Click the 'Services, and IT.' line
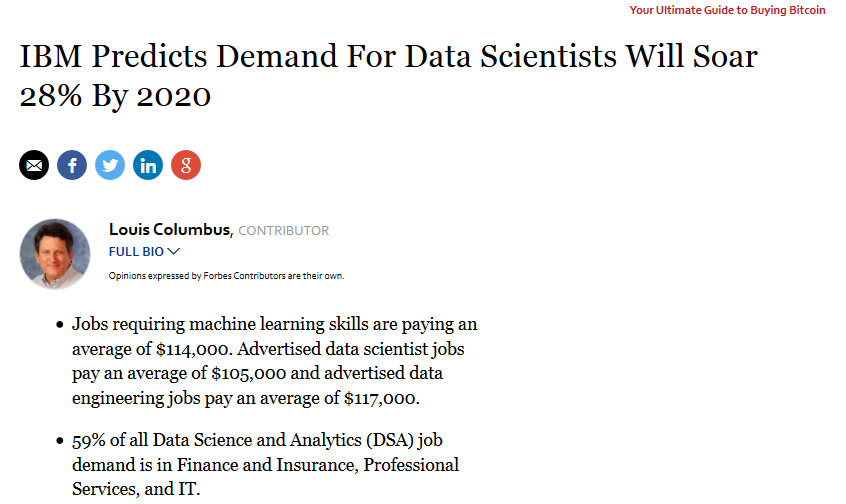Viewport: 846px width, 504px height. pyautogui.click(x=136, y=489)
